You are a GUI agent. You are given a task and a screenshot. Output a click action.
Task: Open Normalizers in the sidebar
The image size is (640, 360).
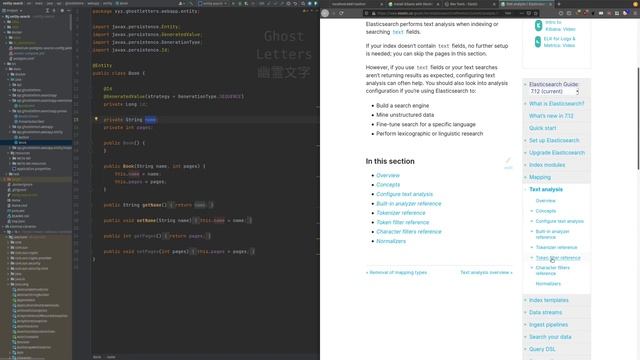(548, 284)
